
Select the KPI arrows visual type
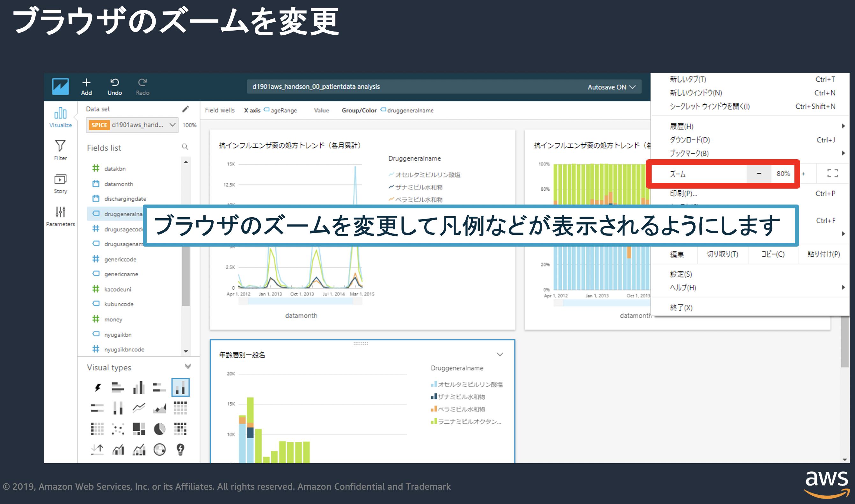(x=98, y=450)
